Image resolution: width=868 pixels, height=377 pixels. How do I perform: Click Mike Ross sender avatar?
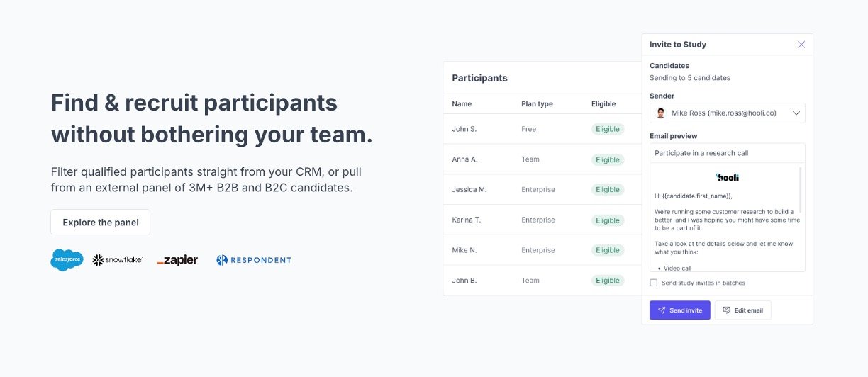661,113
